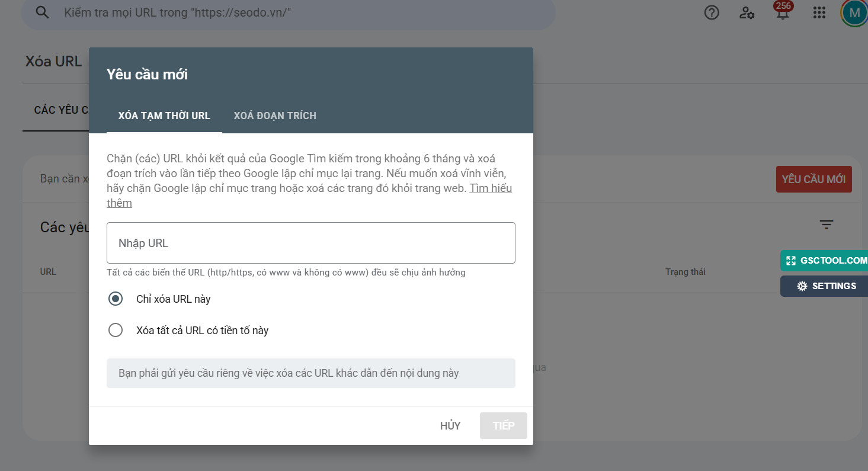Select Chỉ xóa URL này option
This screenshot has height=471, width=868.
[116, 299]
